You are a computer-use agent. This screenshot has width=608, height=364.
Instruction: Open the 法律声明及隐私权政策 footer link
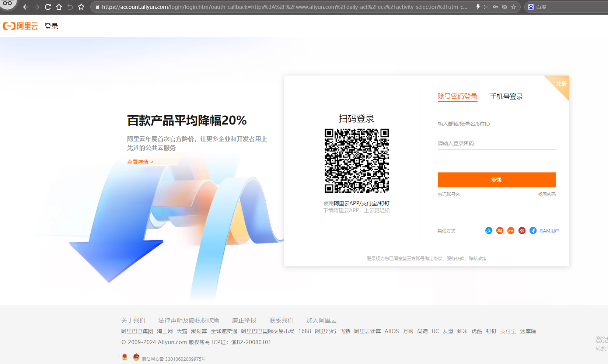point(189,321)
